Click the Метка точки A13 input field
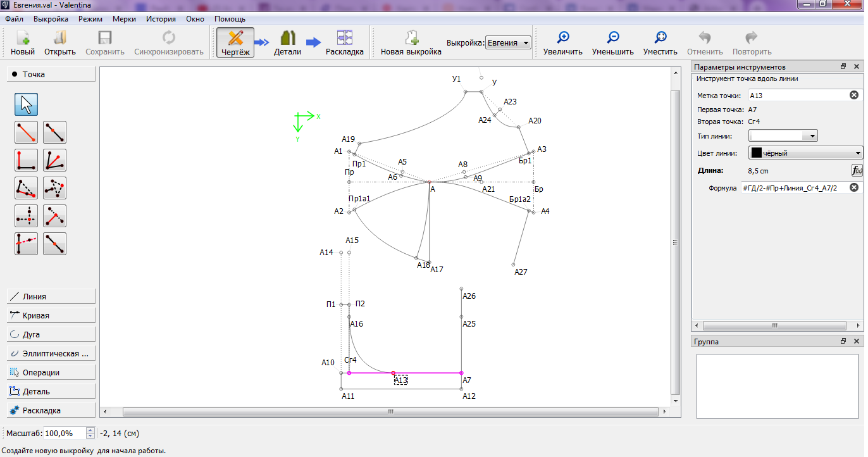Viewport: 868px width, 457px height. point(797,96)
